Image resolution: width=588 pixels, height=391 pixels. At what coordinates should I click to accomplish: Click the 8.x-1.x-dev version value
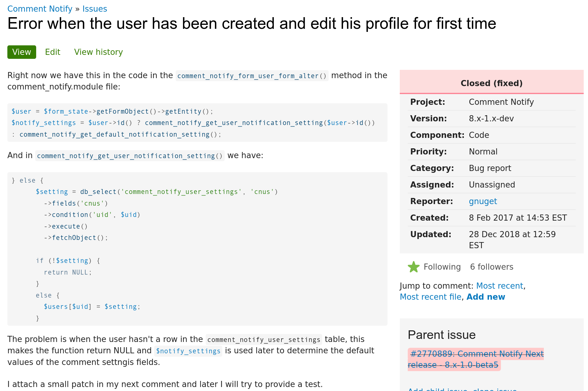pyautogui.click(x=491, y=119)
